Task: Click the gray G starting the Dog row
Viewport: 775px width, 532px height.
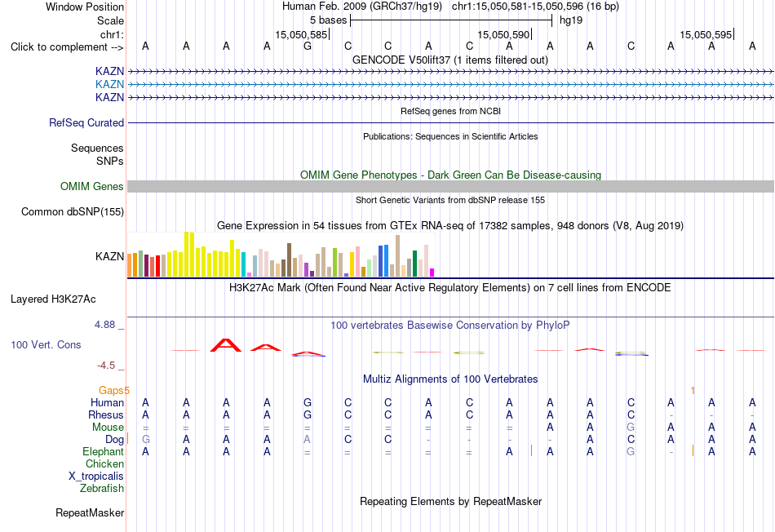Action: coord(146,440)
